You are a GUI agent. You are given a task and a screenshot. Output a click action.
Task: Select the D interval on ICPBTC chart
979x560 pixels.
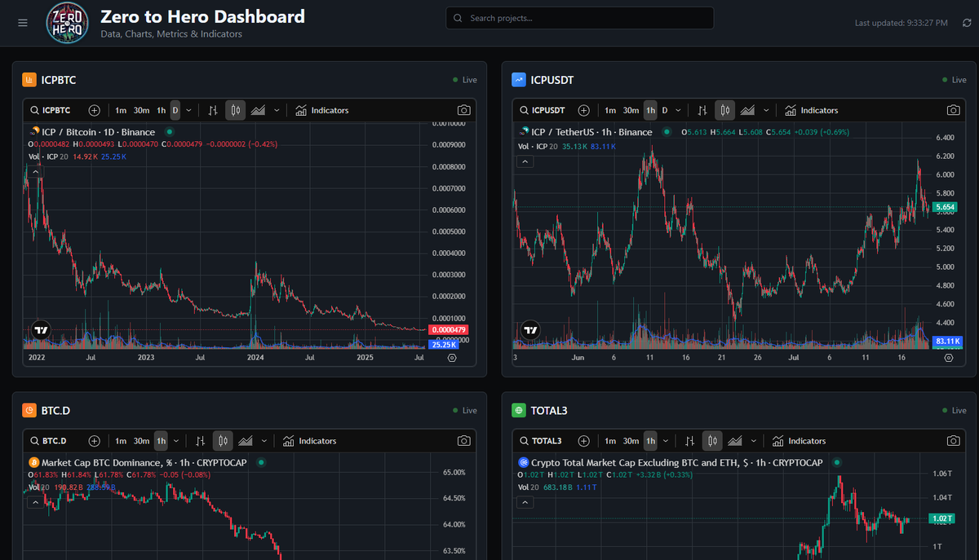pyautogui.click(x=175, y=110)
